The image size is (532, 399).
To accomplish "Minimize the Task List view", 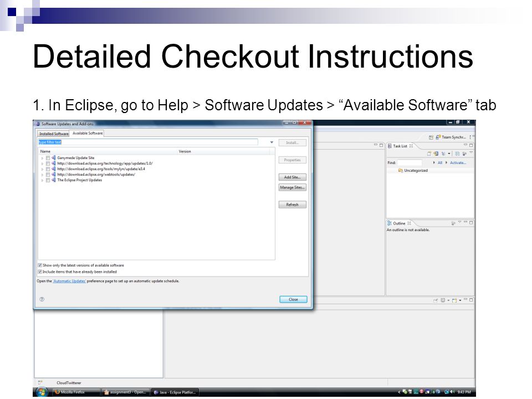I will click(x=465, y=145).
